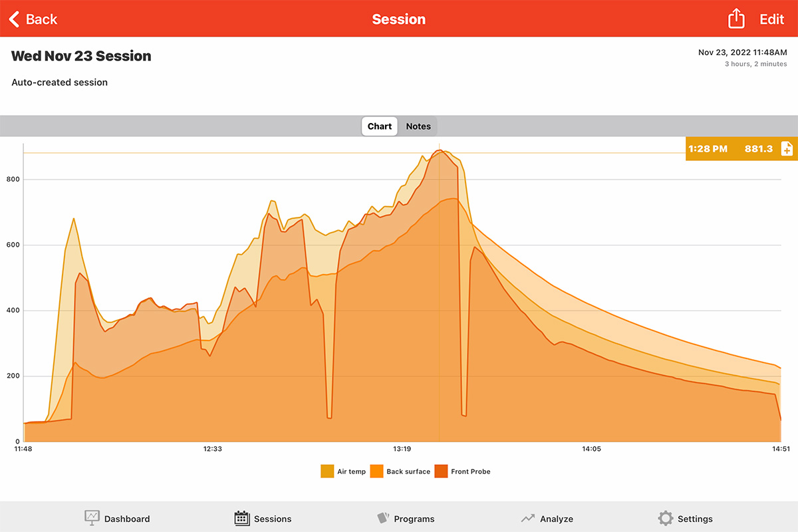Click the 11:48 time axis label
The image size is (798, 532).
pyautogui.click(x=23, y=449)
